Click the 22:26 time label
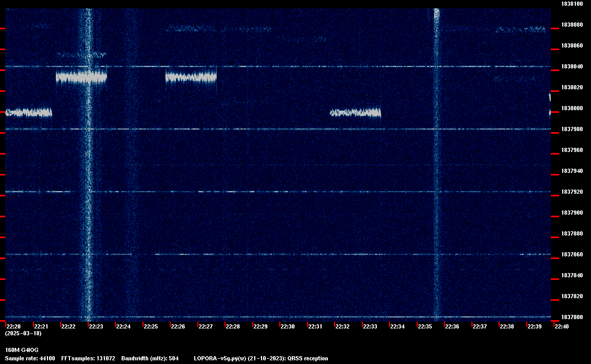 coord(178,326)
